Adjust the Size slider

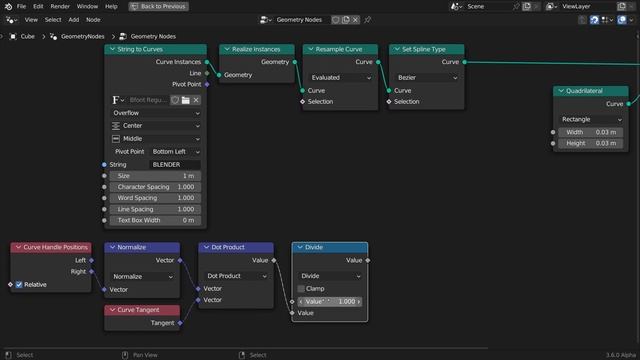pos(156,176)
